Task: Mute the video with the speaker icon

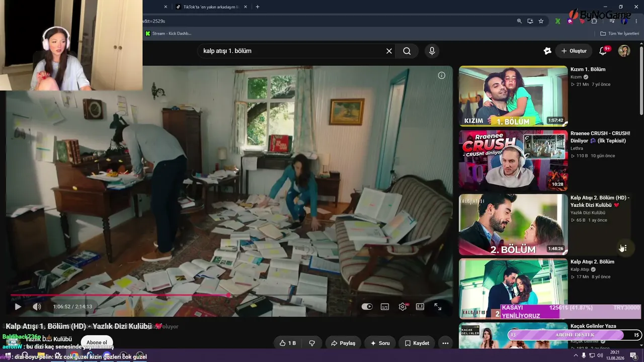Action: pyautogui.click(x=37, y=306)
